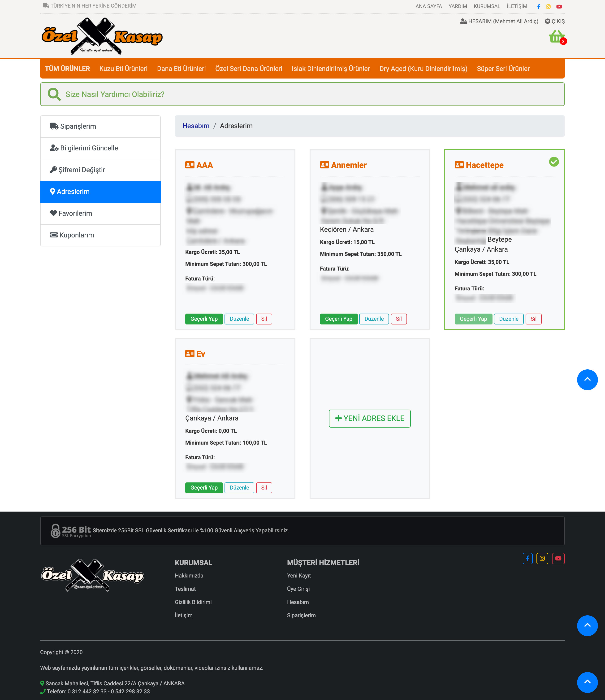Open the TÜM ÜRÜNLER menu
Image resolution: width=605 pixels, height=700 pixels.
pos(67,69)
